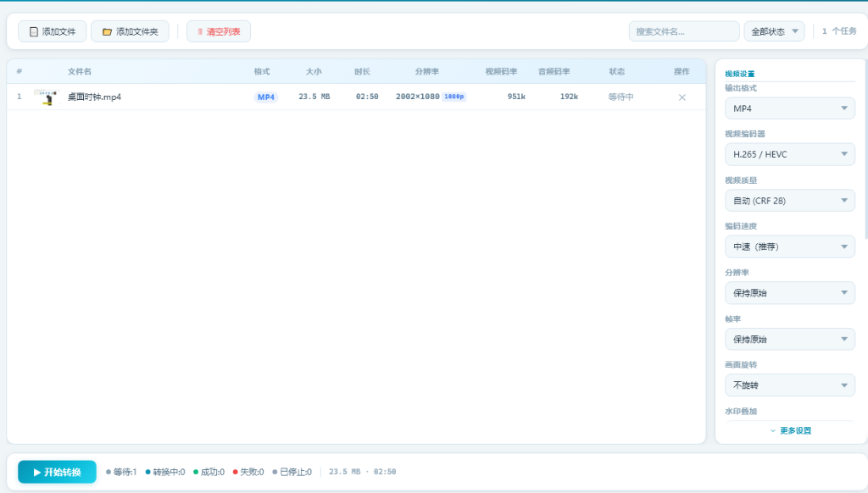The image size is (868, 493).
Task: Open the 视频质量 自动 (CRF 28) dropdown
Action: [789, 201]
